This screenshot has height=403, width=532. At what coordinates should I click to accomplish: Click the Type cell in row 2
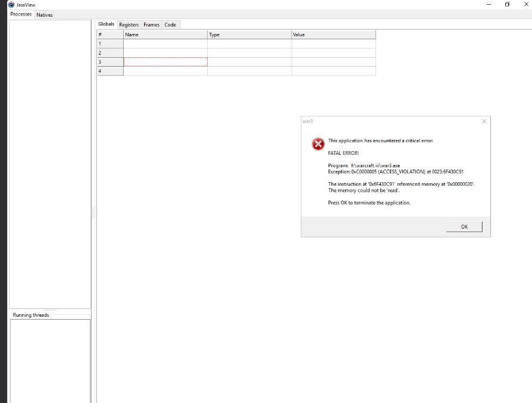(x=249, y=53)
